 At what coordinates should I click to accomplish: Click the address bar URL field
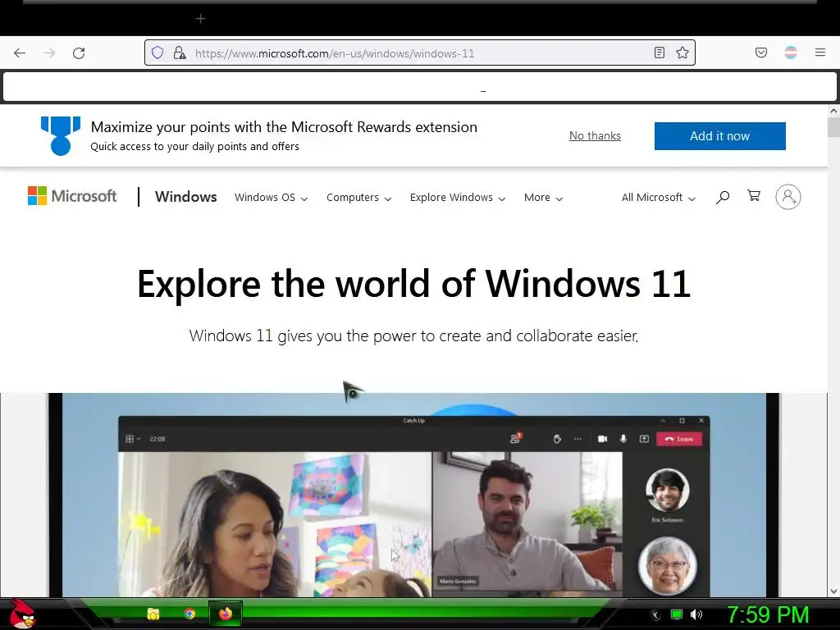pyautogui.click(x=421, y=53)
